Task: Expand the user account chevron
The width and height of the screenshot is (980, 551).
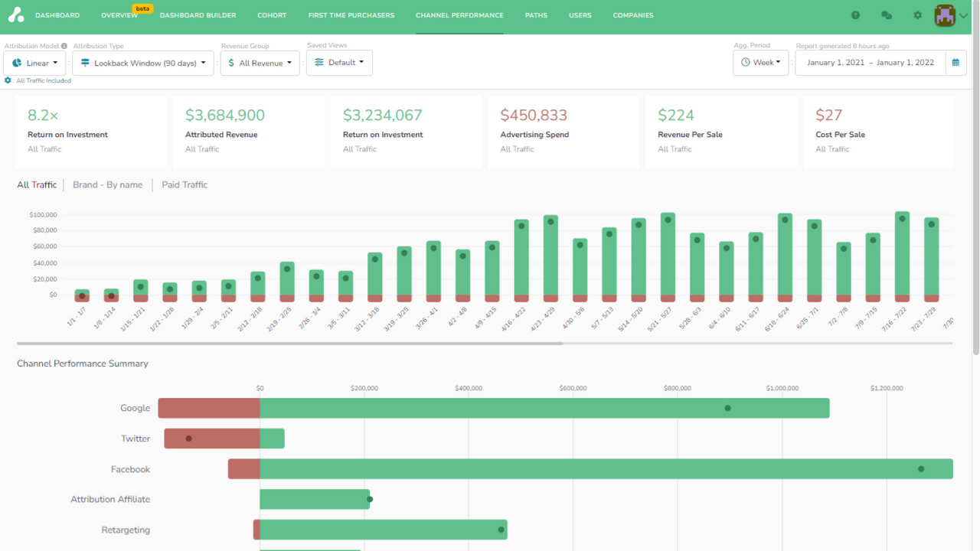Action: [963, 16]
